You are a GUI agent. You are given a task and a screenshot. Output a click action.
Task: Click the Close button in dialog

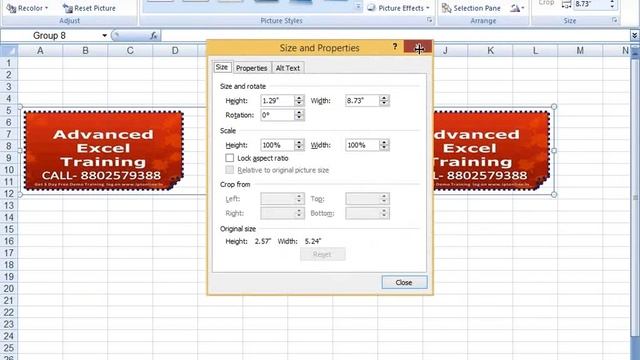tap(404, 282)
